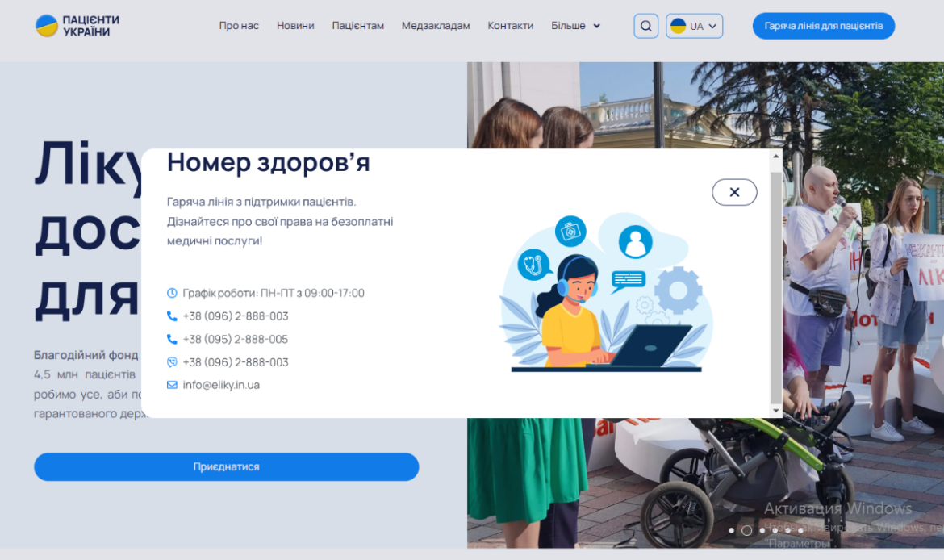Click the Ukrainian flag language icon
This screenshot has width=944, height=560.
click(678, 26)
